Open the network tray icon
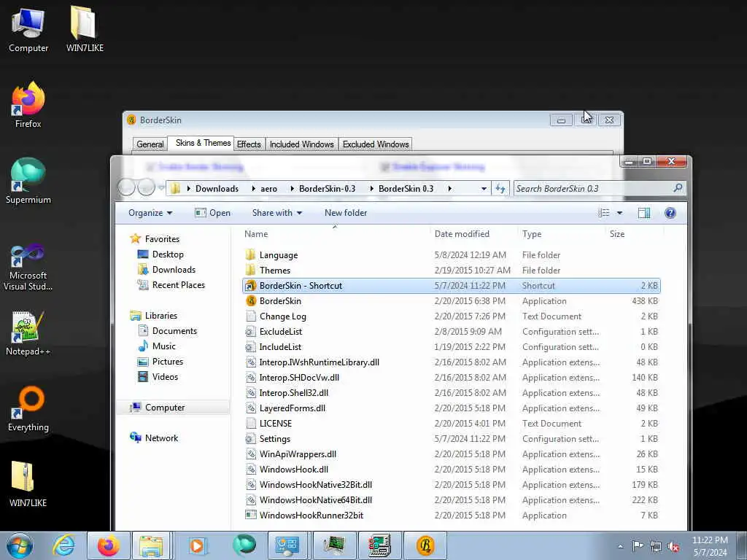Screen dimensions: 747x560 656,547
